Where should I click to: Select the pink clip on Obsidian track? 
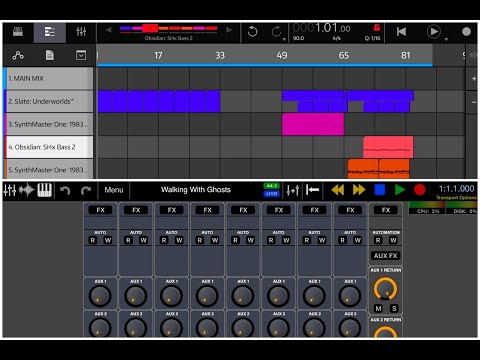[388, 147]
